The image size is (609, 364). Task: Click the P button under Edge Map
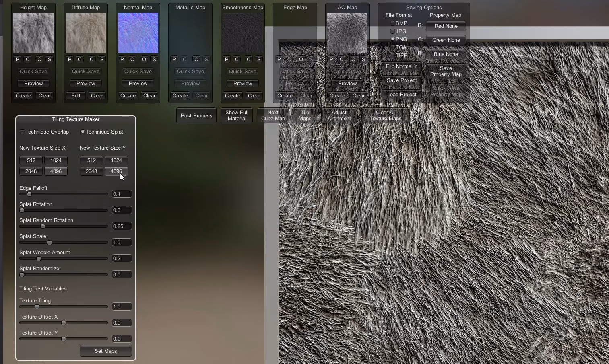coord(279,59)
